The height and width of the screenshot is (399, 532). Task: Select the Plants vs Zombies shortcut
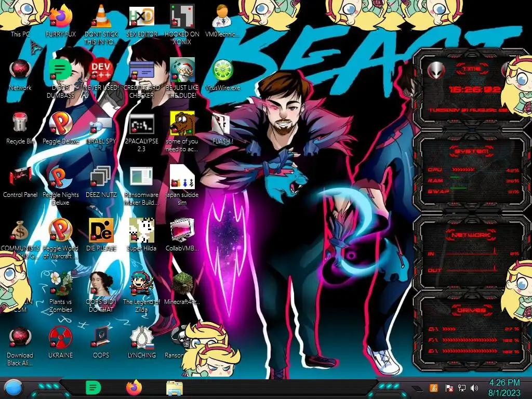click(61, 292)
